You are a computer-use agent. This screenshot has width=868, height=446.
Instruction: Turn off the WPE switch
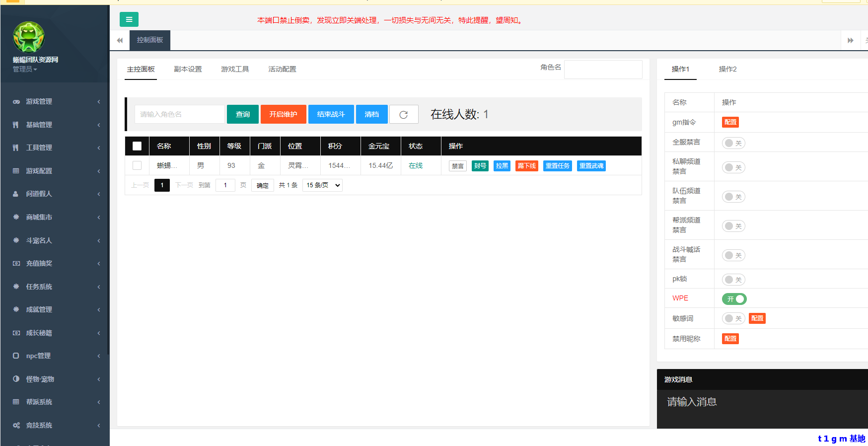(x=734, y=299)
